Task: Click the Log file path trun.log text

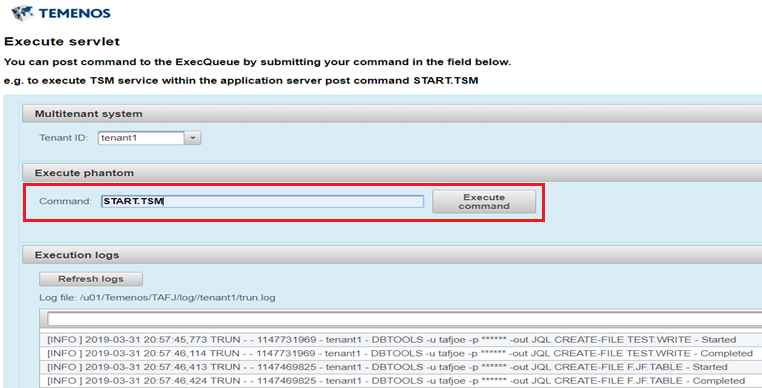Action: (x=157, y=298)
